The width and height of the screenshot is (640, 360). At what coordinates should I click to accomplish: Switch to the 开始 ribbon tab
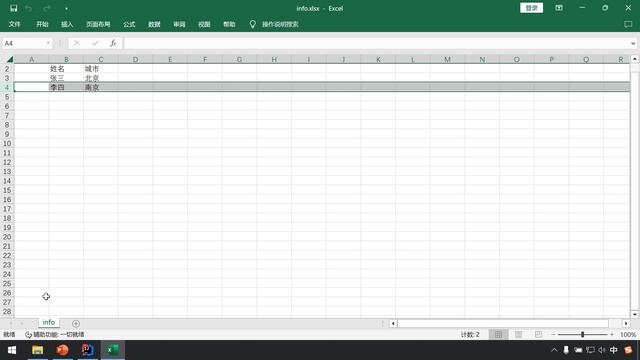[x=42, y=24]
